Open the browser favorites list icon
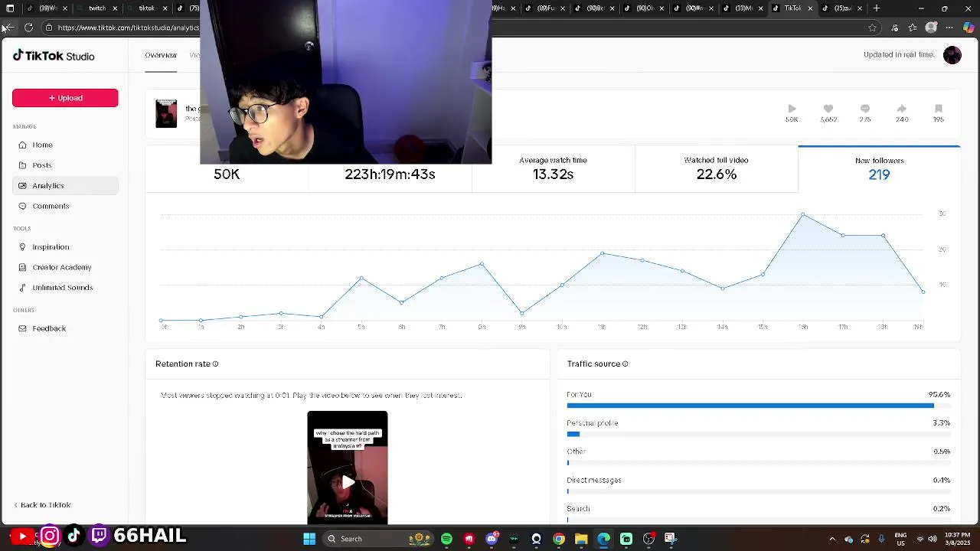This screenshot has width=980, height=551. coord(913,28)
